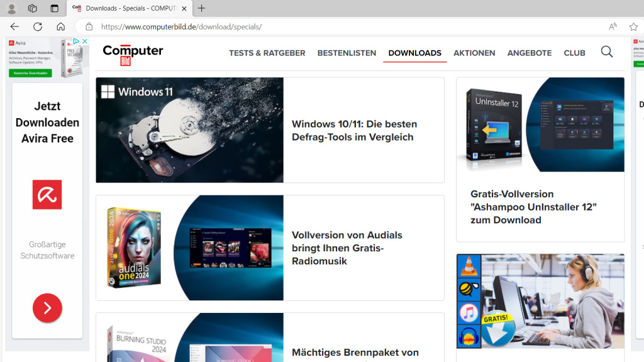This screenshot has width=644, height=362.
Task: Click the red Avira logo in the sidebar ad
Action: tap(47, 195)
